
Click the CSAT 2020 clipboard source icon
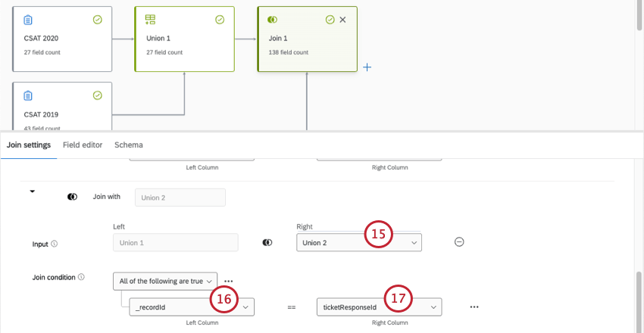click(28, 20)
